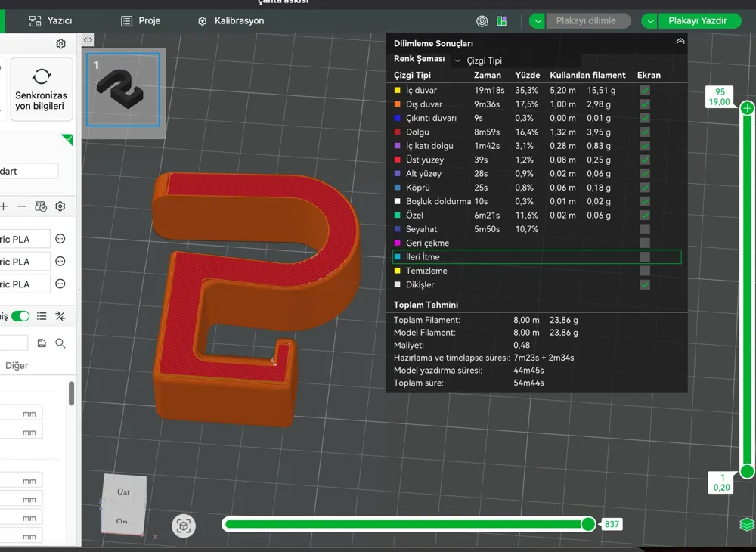
Task: Toggle the green advanced switch in sidebar
Action: pos(20,316)
